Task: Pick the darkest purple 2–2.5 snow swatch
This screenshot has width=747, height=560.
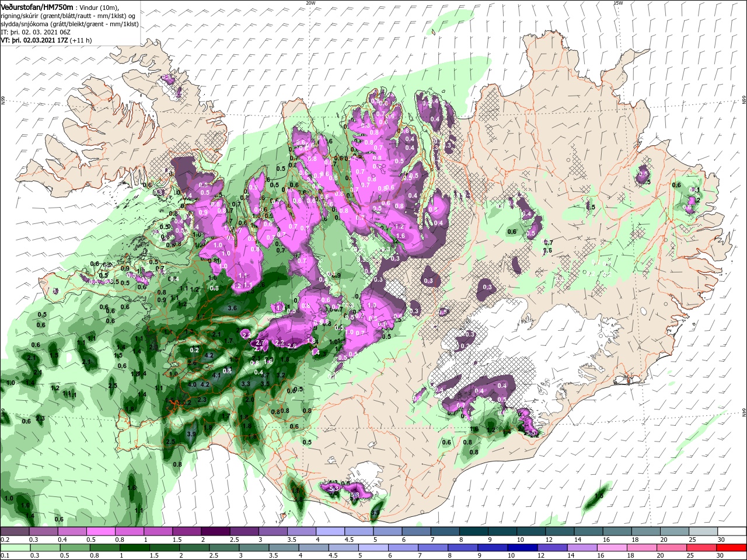Action: (215, 531)
